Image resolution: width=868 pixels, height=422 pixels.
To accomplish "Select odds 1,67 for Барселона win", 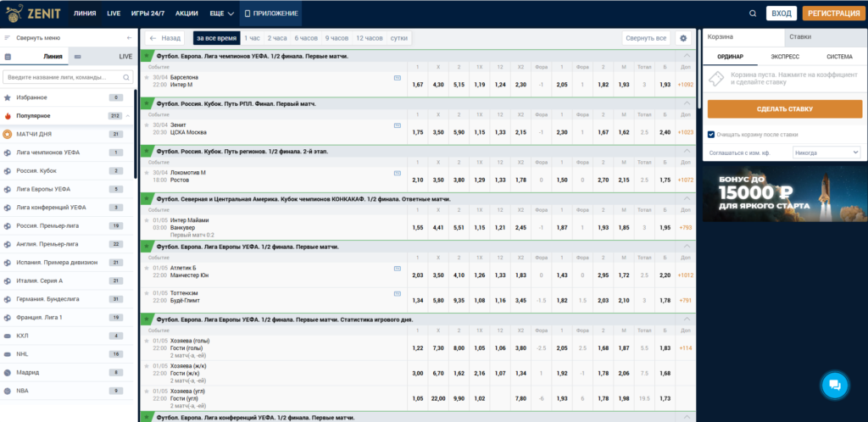I will [x=418, y=85].
